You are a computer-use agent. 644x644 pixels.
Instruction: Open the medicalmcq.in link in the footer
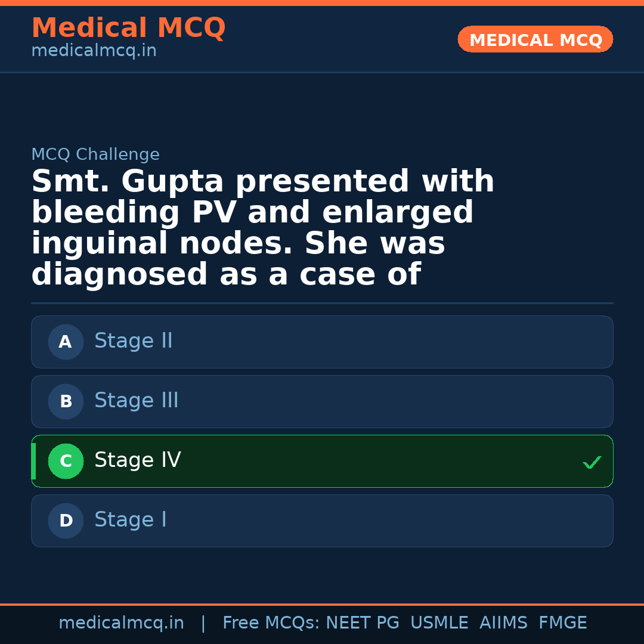pyautogui.click(x=121, y=623)
